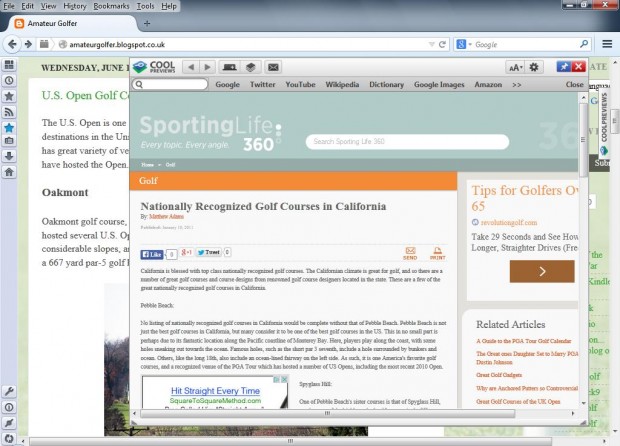Click CoolPreviews vertical scrollbar thumb
620x446 pixels.
[583, 140]
